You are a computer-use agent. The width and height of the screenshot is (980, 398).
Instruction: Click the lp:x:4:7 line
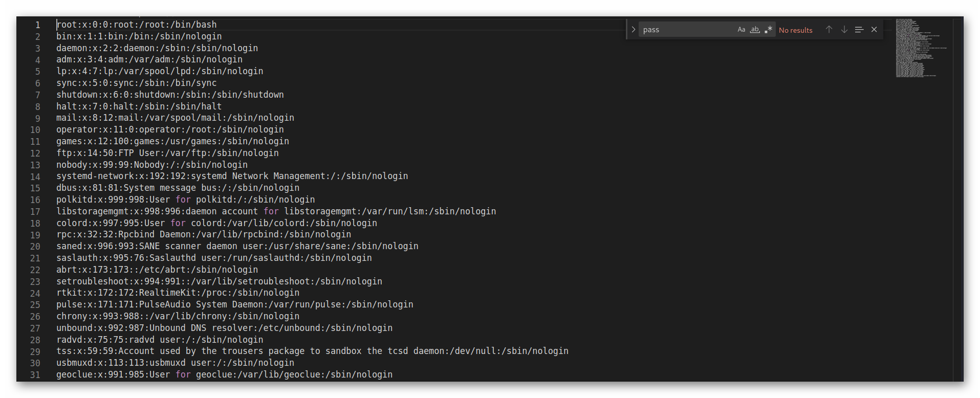click(160, 71)
